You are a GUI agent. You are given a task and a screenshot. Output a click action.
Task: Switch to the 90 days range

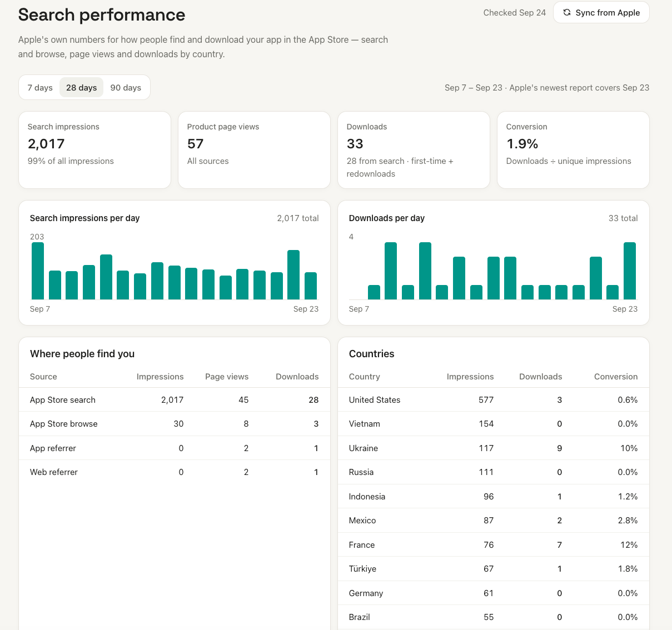(126, 87)
